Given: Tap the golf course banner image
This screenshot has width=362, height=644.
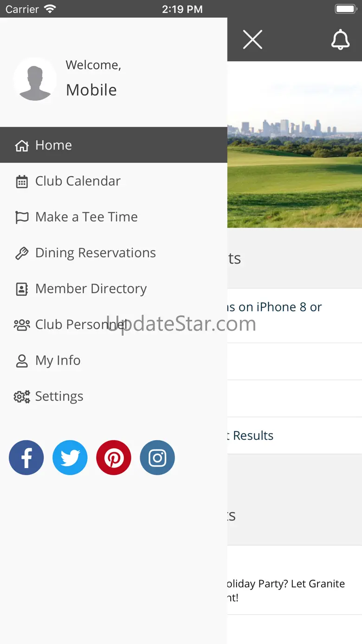Looking at the screenshot, I should tap(295, 153).
